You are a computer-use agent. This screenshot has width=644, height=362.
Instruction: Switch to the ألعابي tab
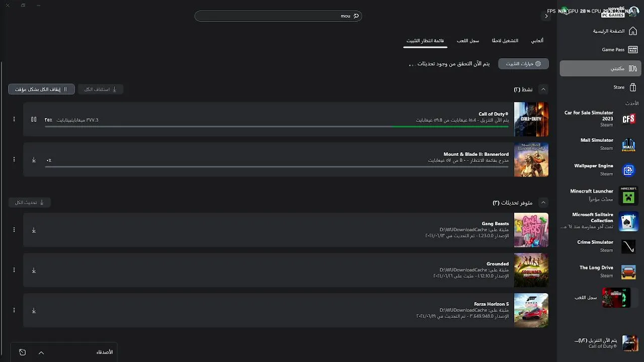537,41
